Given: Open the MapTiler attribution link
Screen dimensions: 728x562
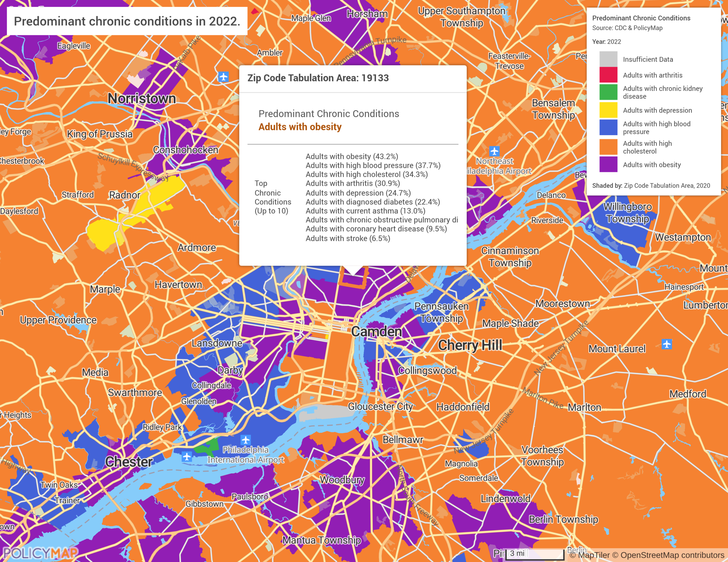Looking at the screenshot, I should [x=594, y=555].
